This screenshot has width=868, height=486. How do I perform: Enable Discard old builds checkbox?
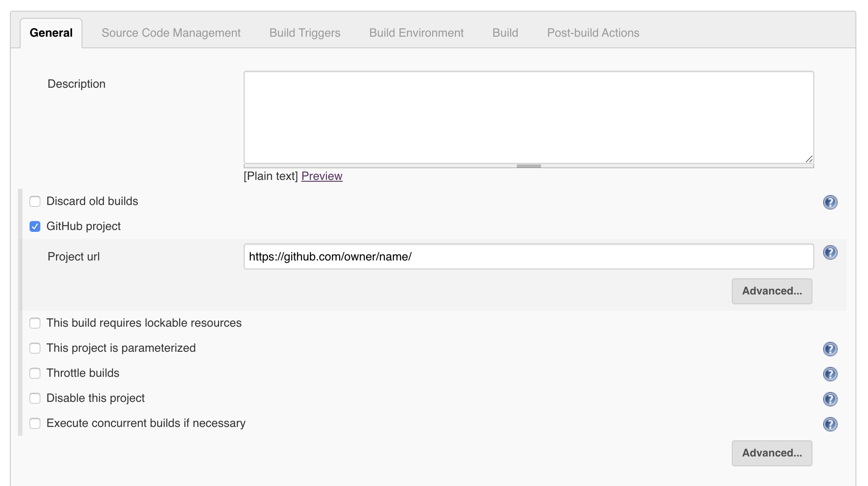tap(34, 201)
